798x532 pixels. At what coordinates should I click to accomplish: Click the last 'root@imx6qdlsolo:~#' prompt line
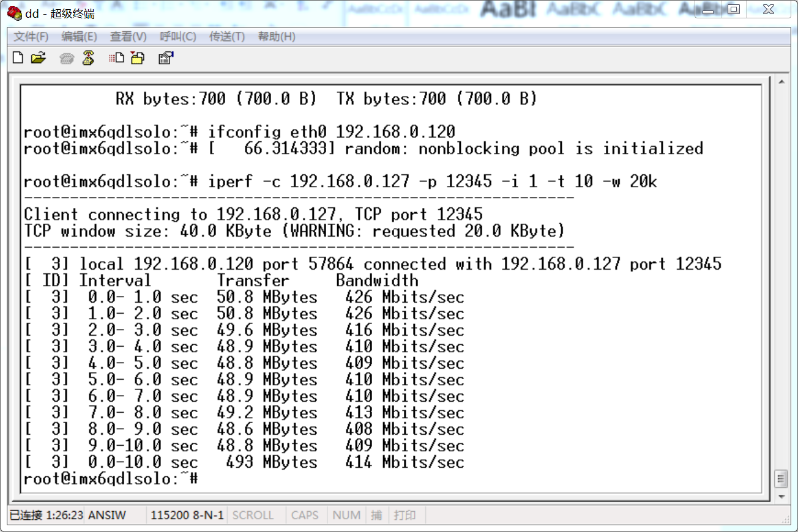point(111,479)
